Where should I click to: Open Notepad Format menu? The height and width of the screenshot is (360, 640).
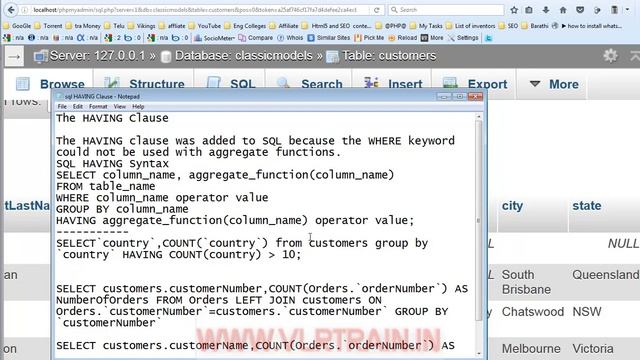tap(98, 107)
